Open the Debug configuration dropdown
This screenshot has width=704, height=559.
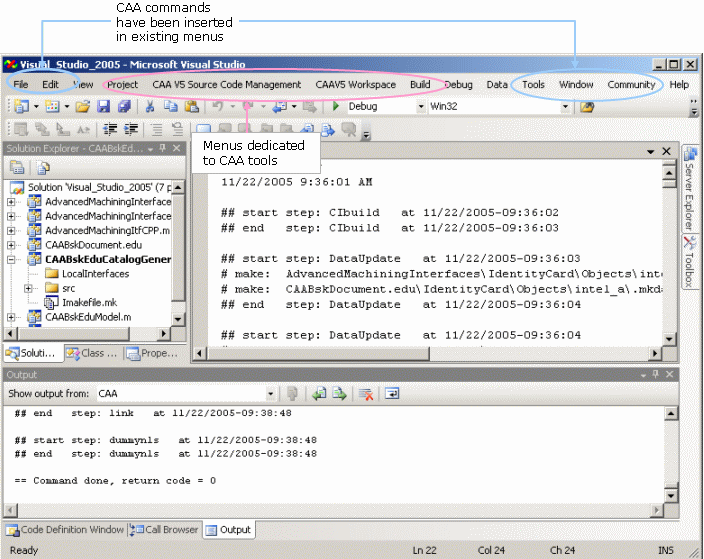[x=421, y=107]
